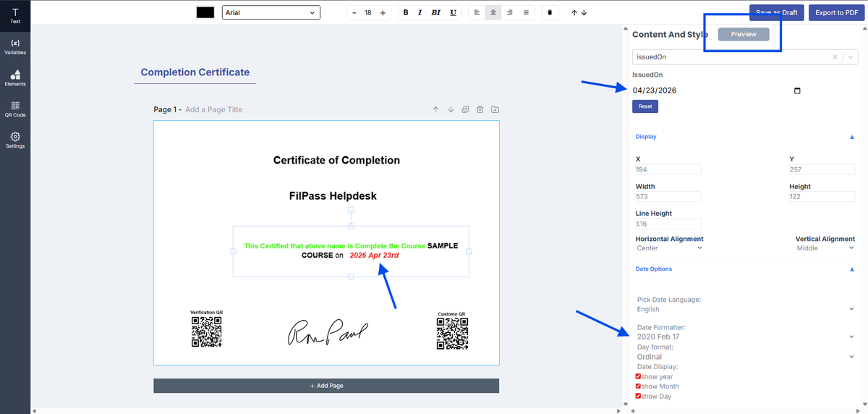Open the Variables sidebar panel
Image resolution: width=868 pixels, height=414 pixels.
click(x=15, y=47)
